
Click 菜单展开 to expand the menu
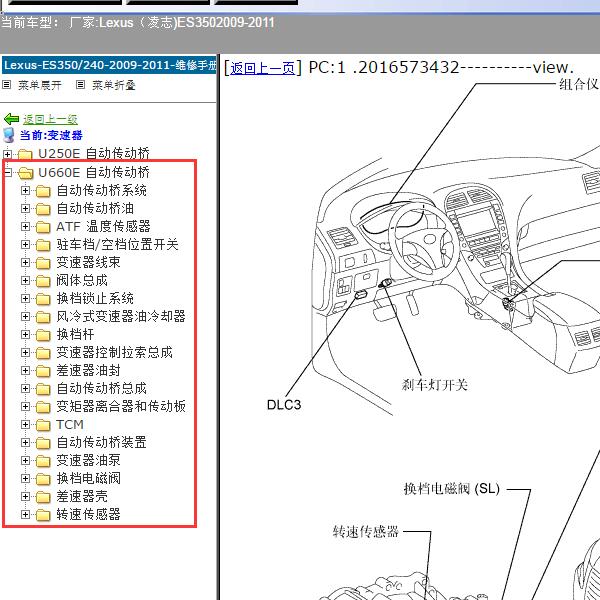point(40,85)
